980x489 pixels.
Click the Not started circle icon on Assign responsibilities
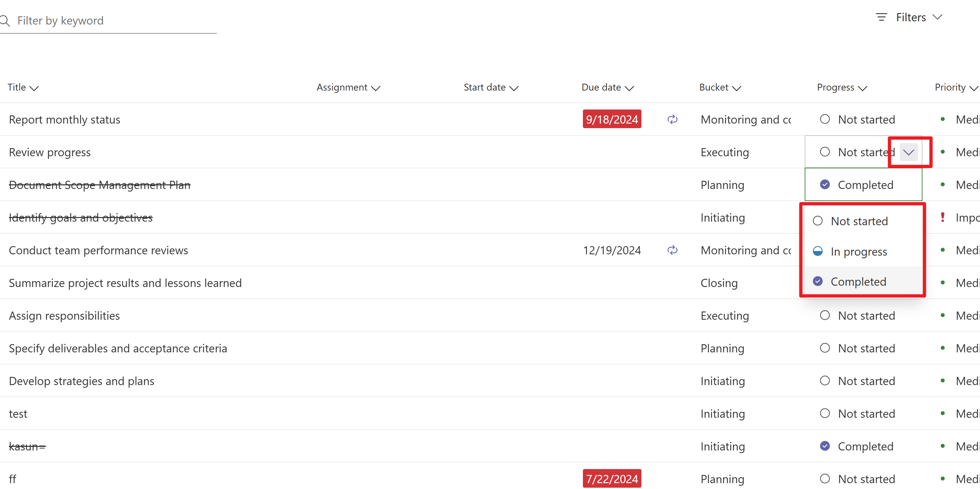[x=825, y=315]
